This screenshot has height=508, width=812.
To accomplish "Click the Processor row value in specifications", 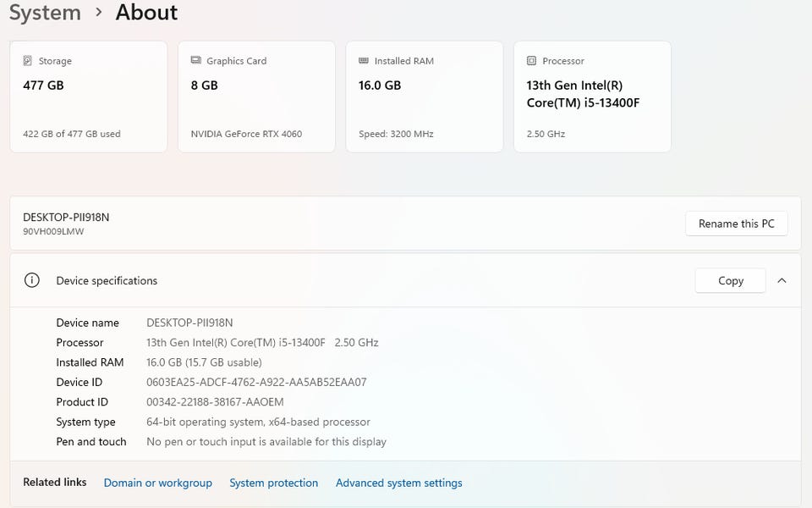I will 262,343.
